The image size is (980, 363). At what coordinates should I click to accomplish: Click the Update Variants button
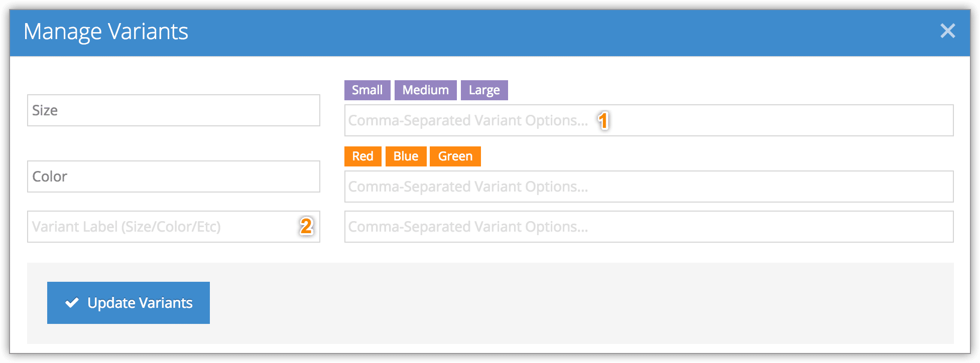[129, 303]
